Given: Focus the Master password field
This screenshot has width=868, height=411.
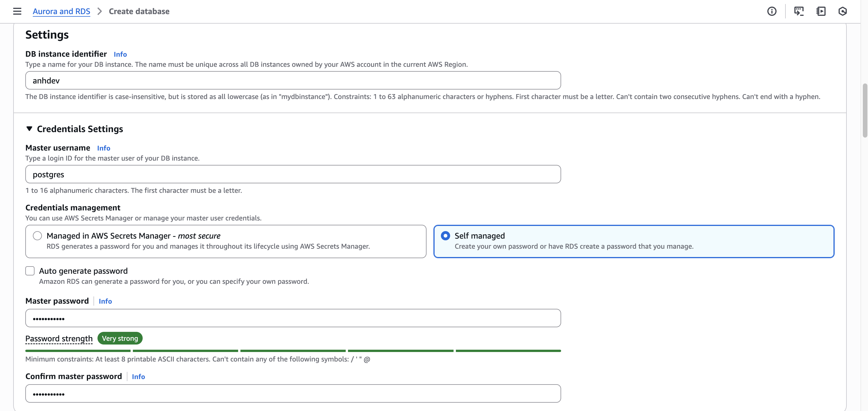Looking at the screenshot, I should point(293,318).
